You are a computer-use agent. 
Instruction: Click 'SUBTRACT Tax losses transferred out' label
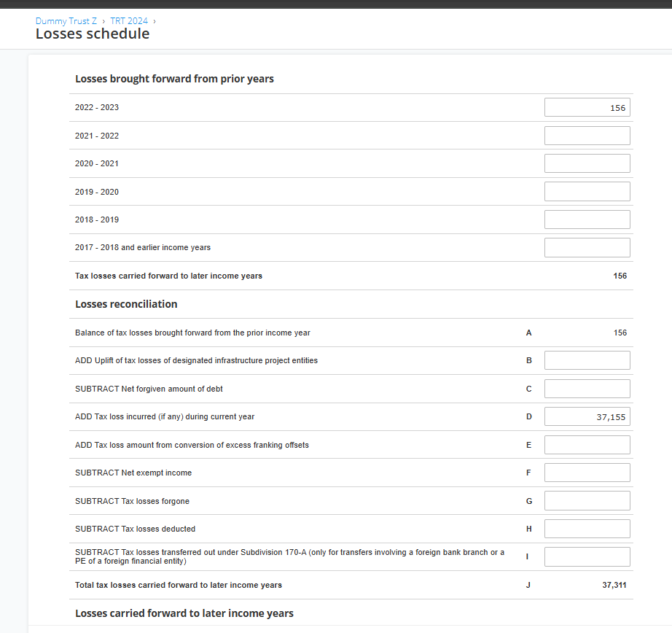[x=289, y=556]
